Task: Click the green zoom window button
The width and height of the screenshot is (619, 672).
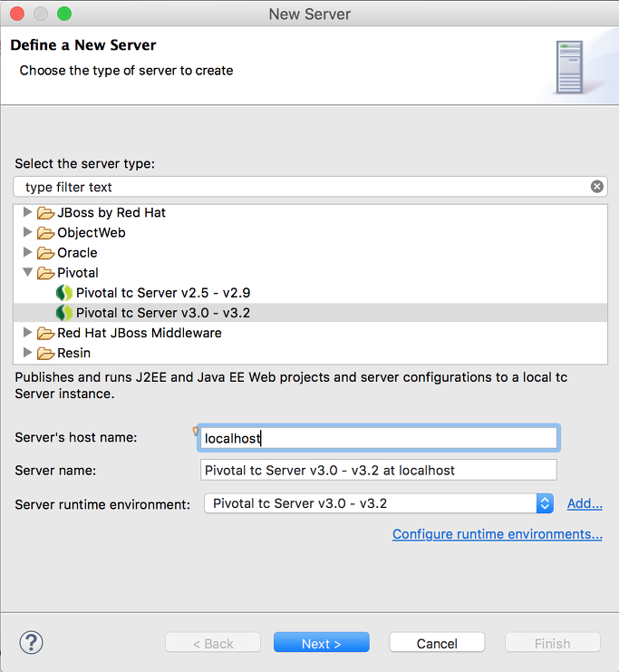Action: (64, 14)
